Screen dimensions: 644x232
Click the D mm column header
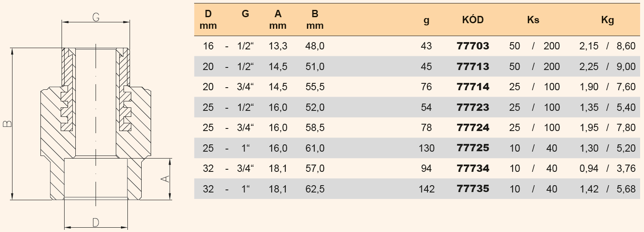[208, 20]
